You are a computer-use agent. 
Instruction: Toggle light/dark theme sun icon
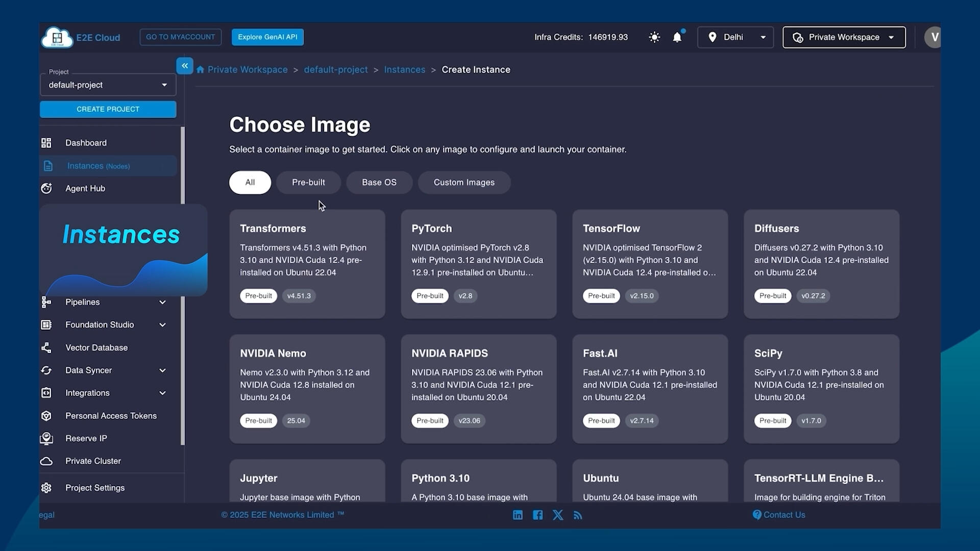click(x=654, y=37)
